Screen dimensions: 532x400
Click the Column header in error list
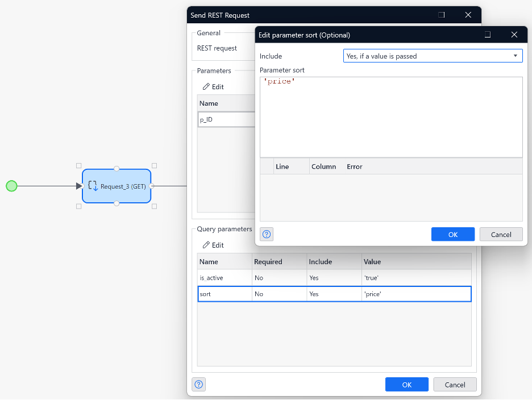(327, 166)
